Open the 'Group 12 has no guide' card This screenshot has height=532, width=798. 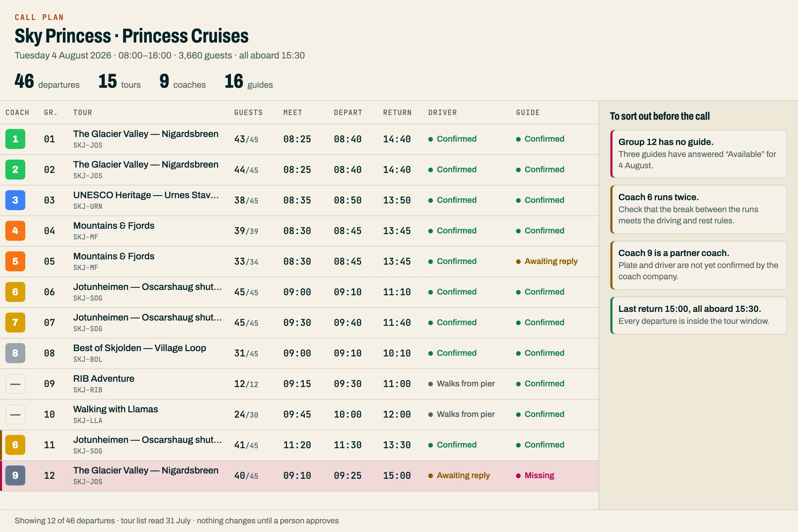[x=698, y=154]
